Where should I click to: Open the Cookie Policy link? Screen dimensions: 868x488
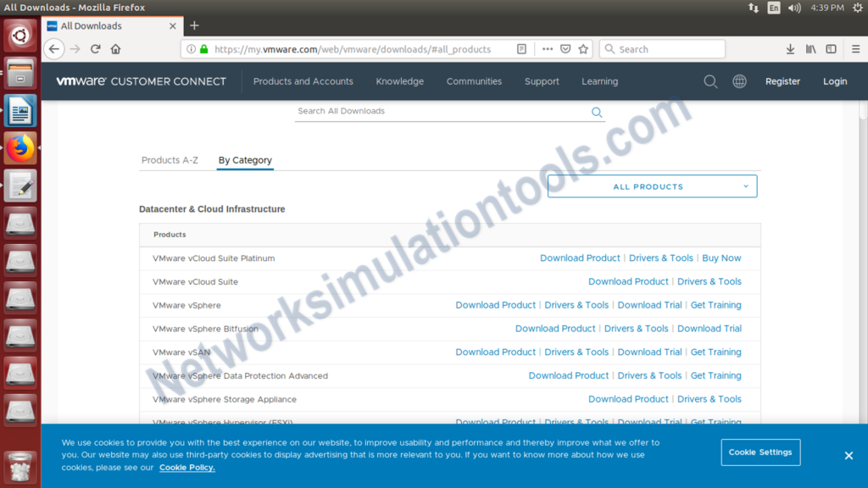tap(185, 467)
